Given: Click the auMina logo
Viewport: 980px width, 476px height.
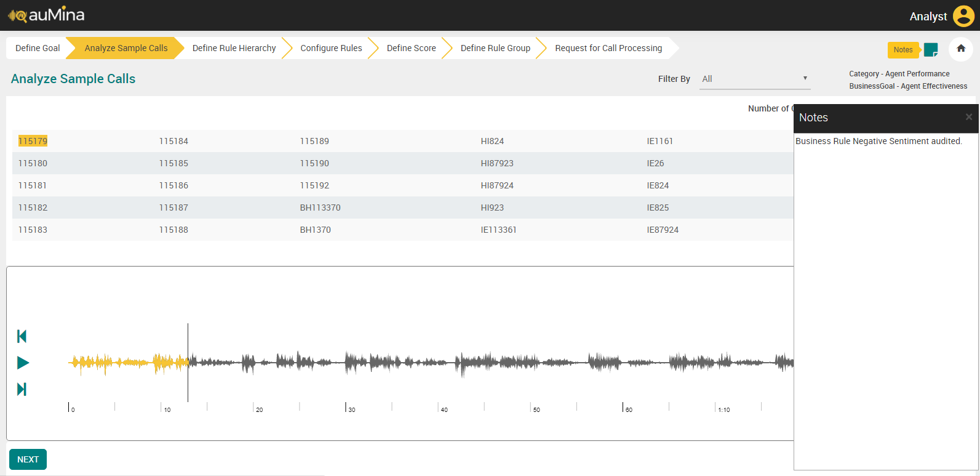Looking at the screenshot, I should [46, 15].
